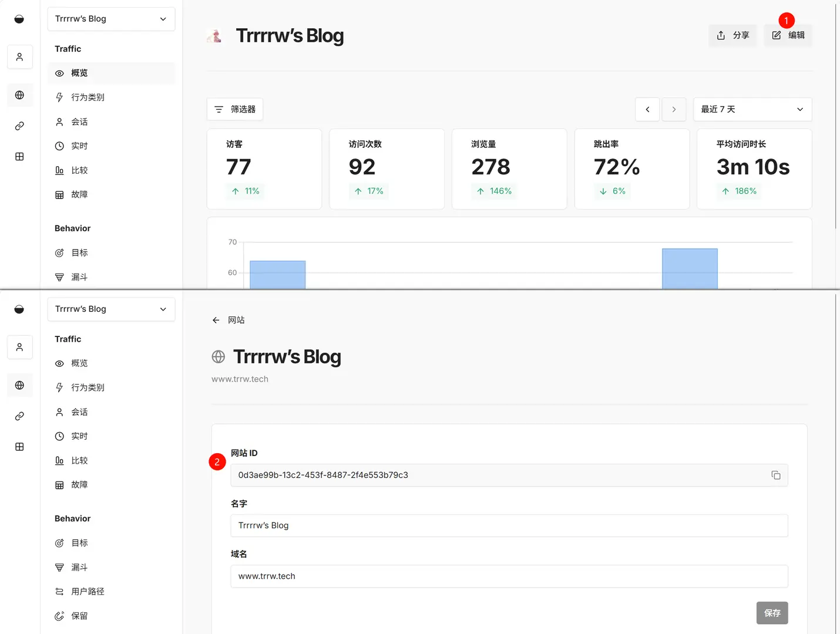Click the 跳出率 bounce rate card
The width and height of the screenshot is (840, 634).
click(631, 168)
